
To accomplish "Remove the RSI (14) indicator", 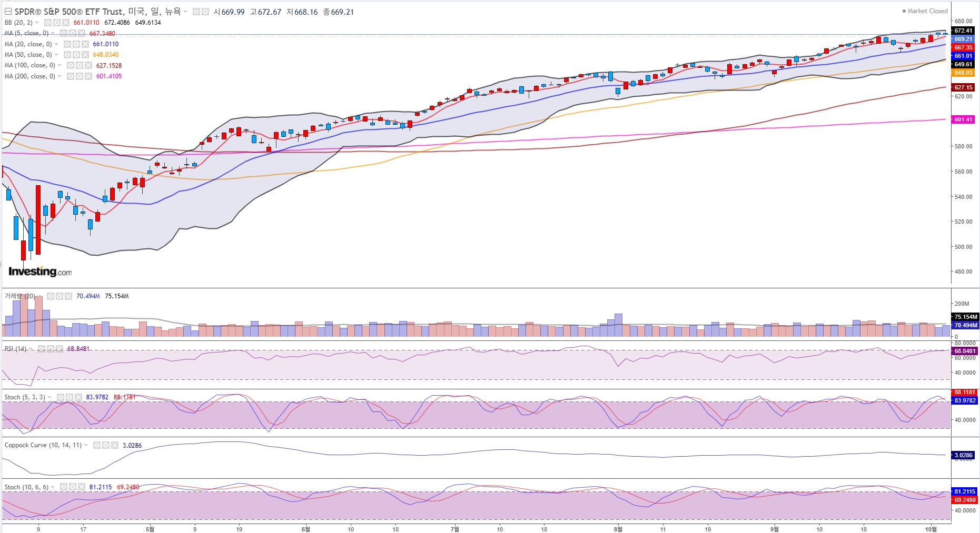I will pos(58,349).
